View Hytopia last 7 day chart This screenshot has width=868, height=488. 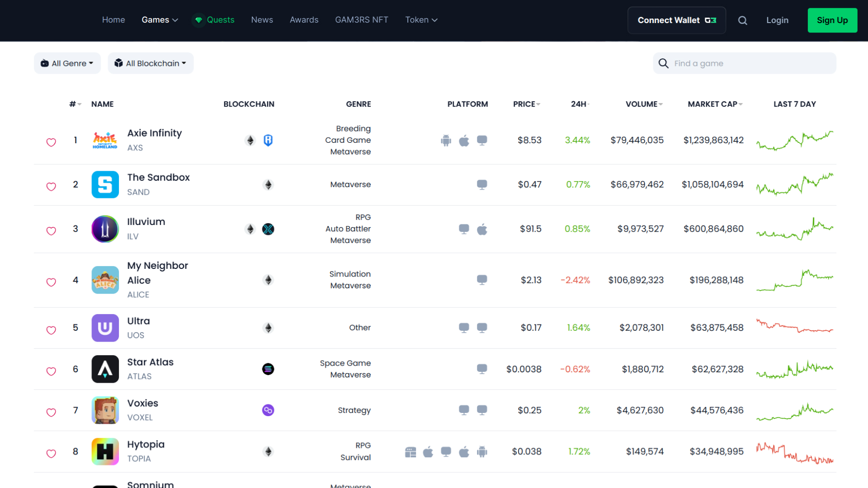(x=795, y=453)
